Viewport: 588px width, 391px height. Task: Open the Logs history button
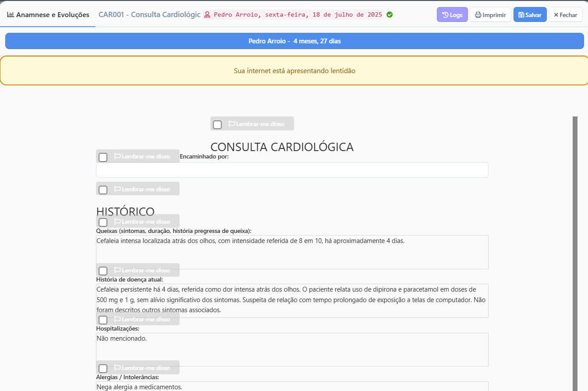coord(452,15)
